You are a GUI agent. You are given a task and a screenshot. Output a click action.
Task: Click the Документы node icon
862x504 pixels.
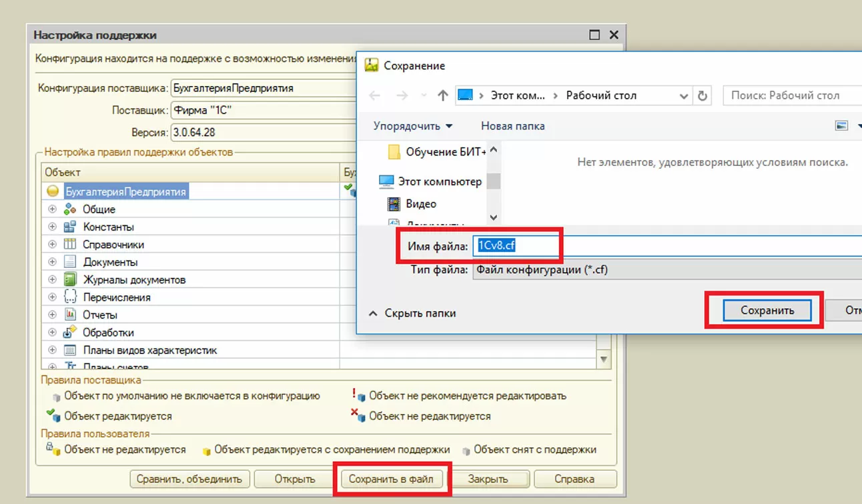[70, 262]
